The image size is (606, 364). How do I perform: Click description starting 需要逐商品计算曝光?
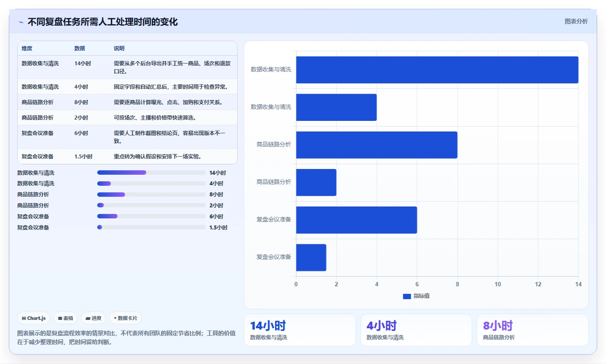coord(168,102)
